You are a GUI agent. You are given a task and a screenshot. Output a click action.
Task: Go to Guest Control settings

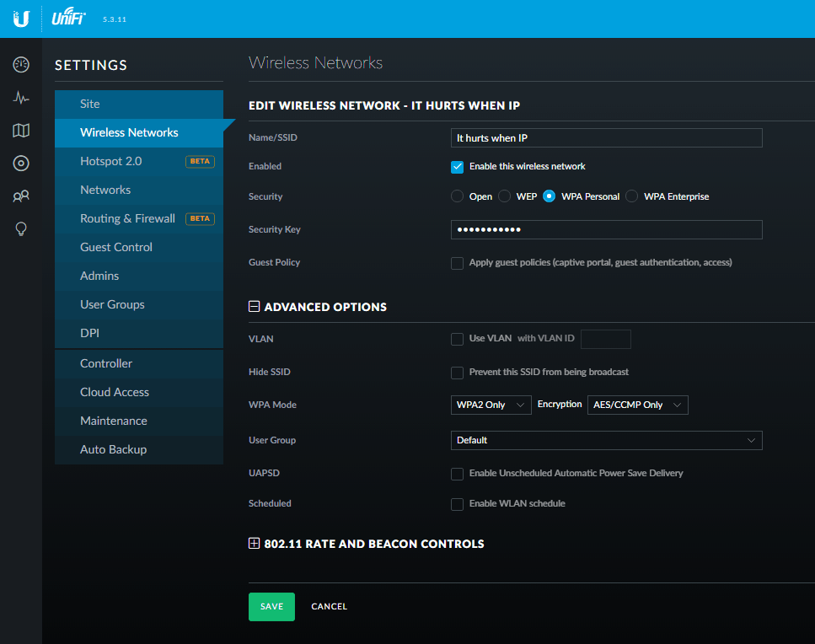pos(116,247)
